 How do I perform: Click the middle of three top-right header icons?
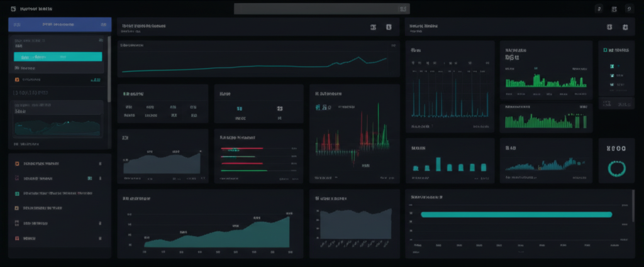pyautogui.click(x=614, y=9)
